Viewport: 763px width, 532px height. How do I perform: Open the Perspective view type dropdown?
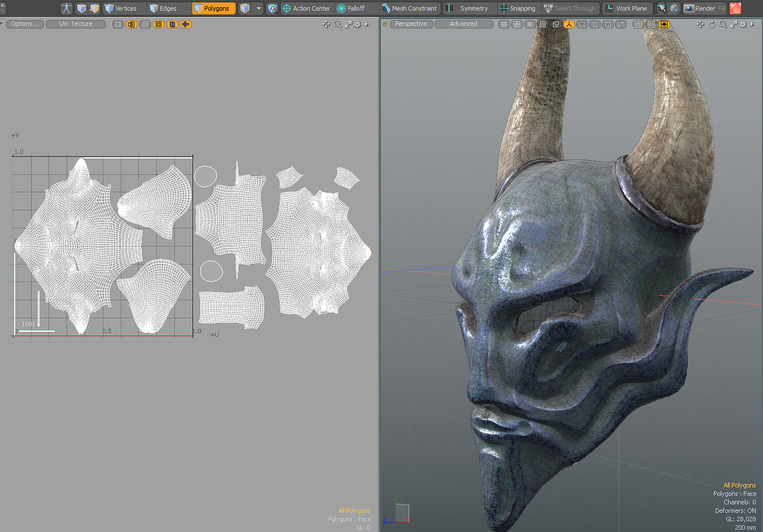tap(411, 24)
